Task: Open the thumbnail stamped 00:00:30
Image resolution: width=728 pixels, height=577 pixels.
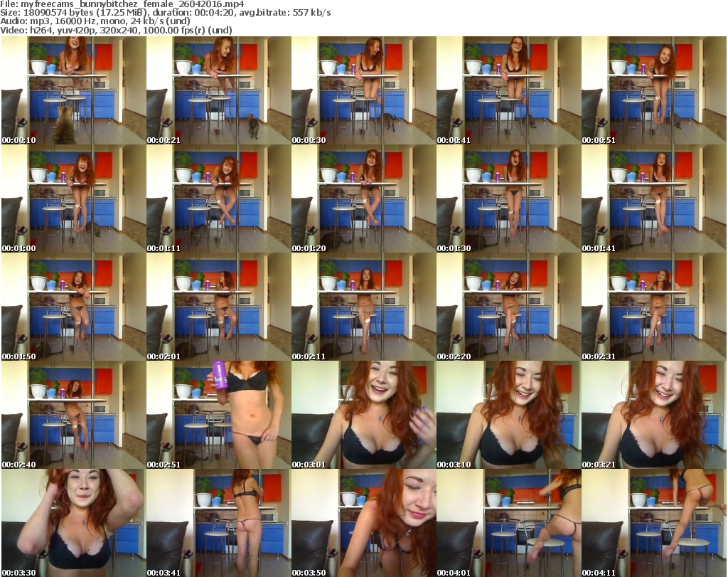Action: click(363, 90)
